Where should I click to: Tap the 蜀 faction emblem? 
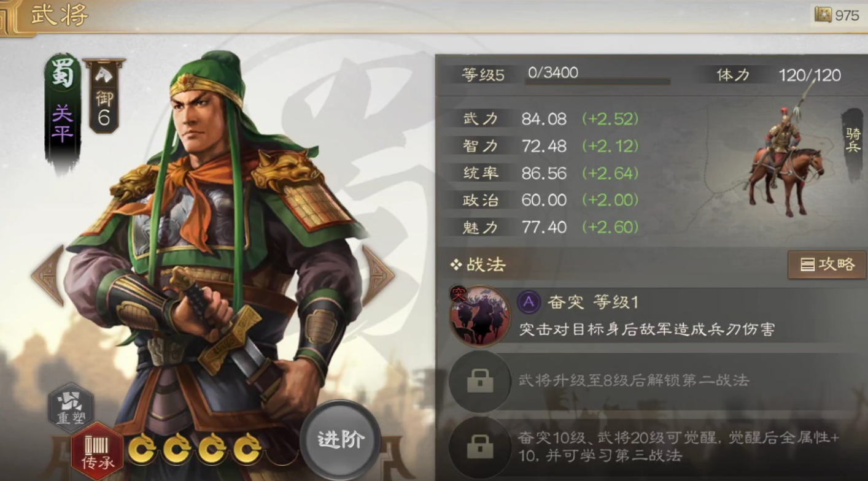click(x=62, y=74)
